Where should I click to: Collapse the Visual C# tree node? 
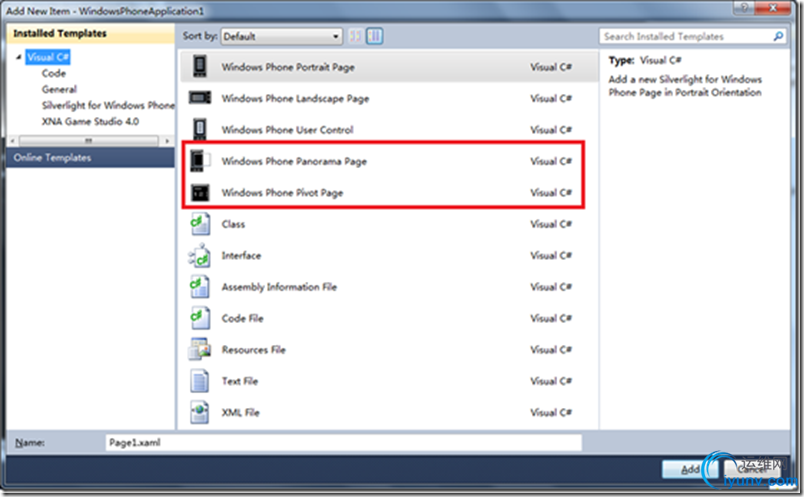pos(18,57)
